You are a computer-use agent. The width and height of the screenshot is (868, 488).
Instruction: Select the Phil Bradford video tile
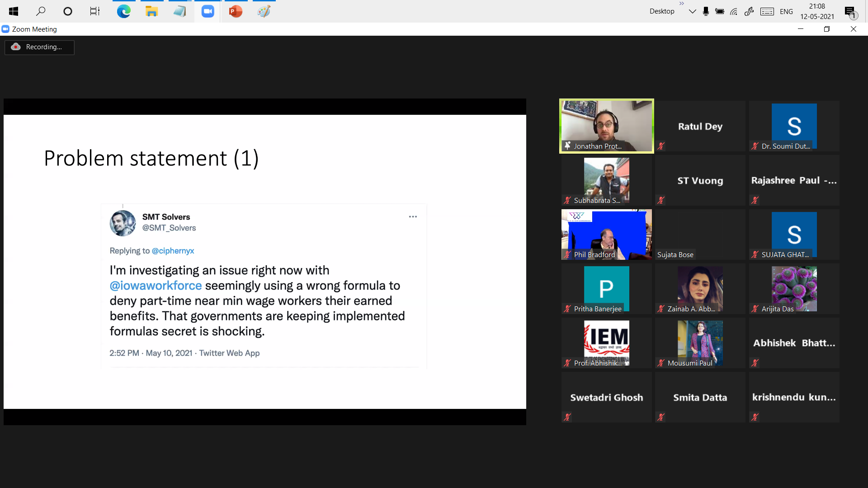(606, 235)
